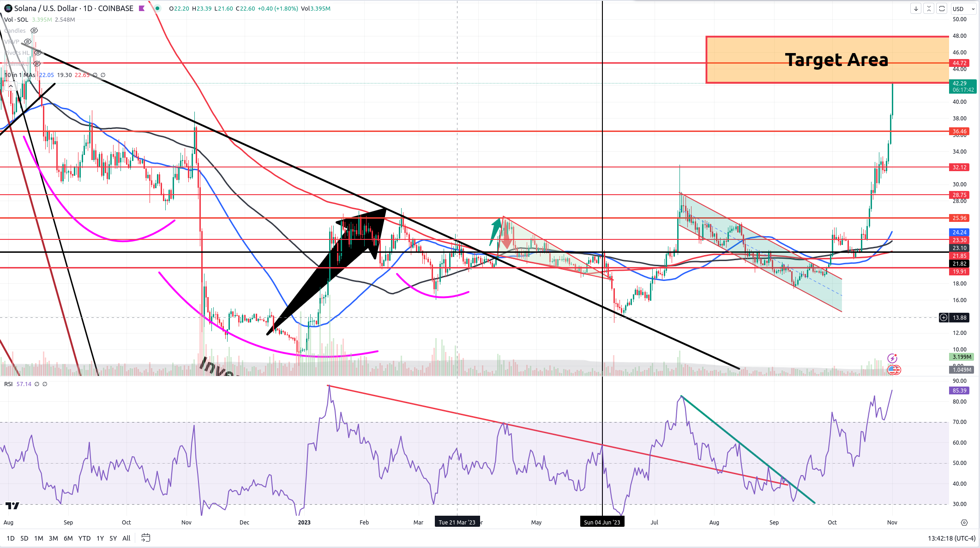Click the collapse pane chevrons button

coord(929,8)
